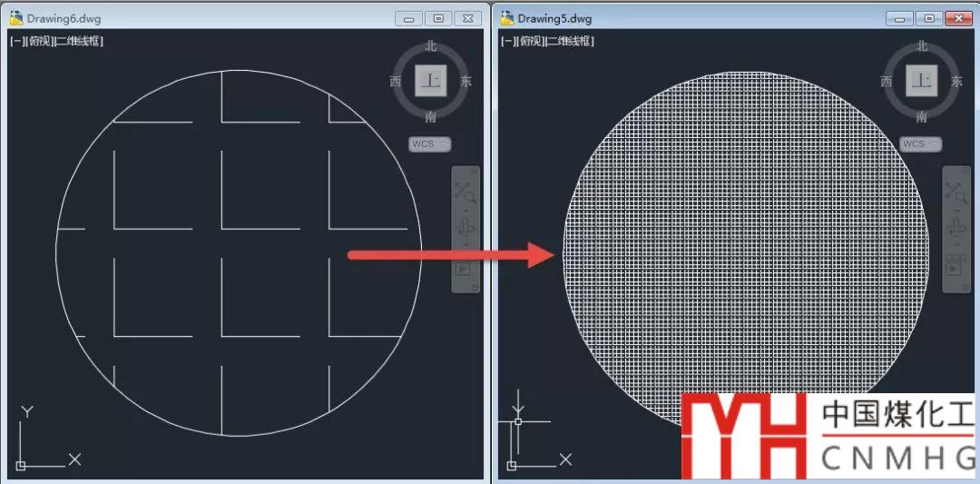The height and width of the screenshot is (484, 980).
Task: Open the [俯视] view controls menu in Drawing5
Action: tap(529, 42)
